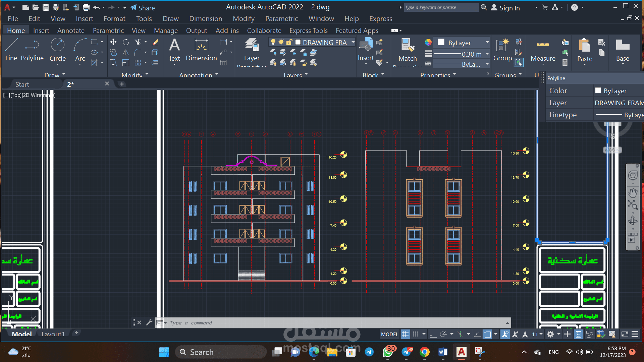Toggle ortho mode in the status bar
This screenshot has width=644, height=362.
pos(433,334)
